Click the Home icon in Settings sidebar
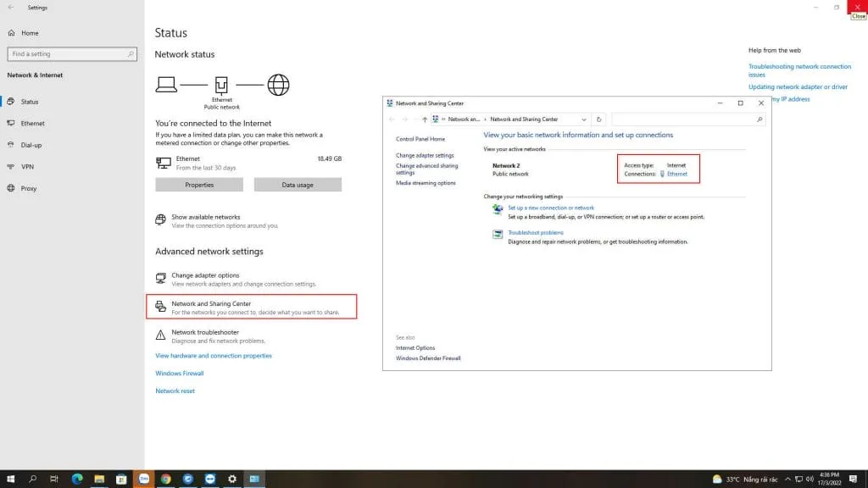 [x=11, y=33]
